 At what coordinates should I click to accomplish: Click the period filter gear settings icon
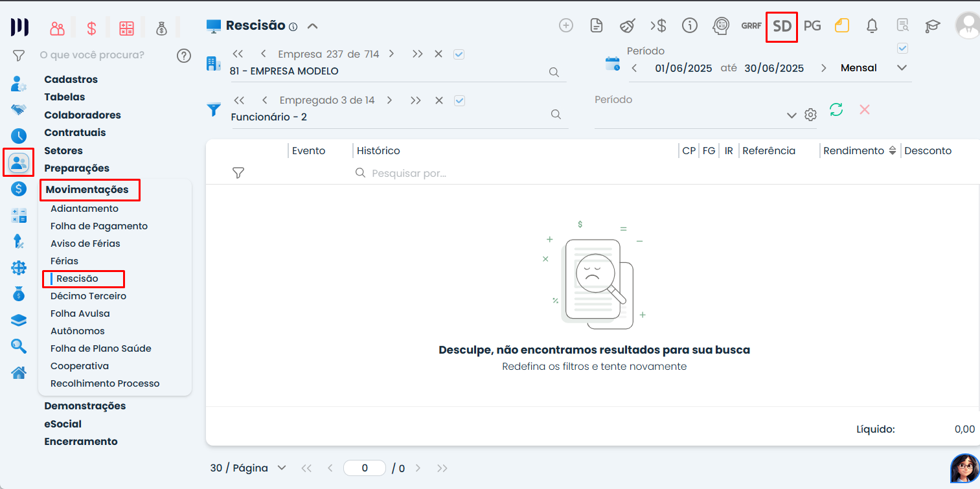810,115
